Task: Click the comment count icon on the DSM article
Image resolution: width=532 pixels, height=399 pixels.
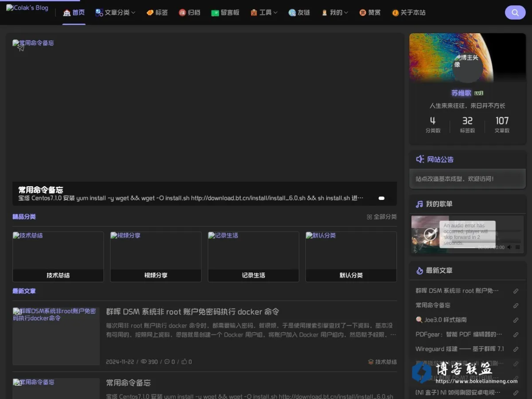Action: pos(167,362)
